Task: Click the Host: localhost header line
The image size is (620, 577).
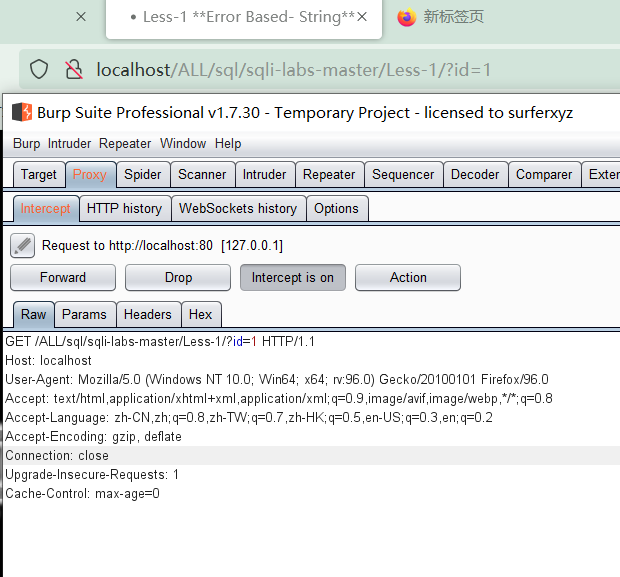Action: (48, 360)
